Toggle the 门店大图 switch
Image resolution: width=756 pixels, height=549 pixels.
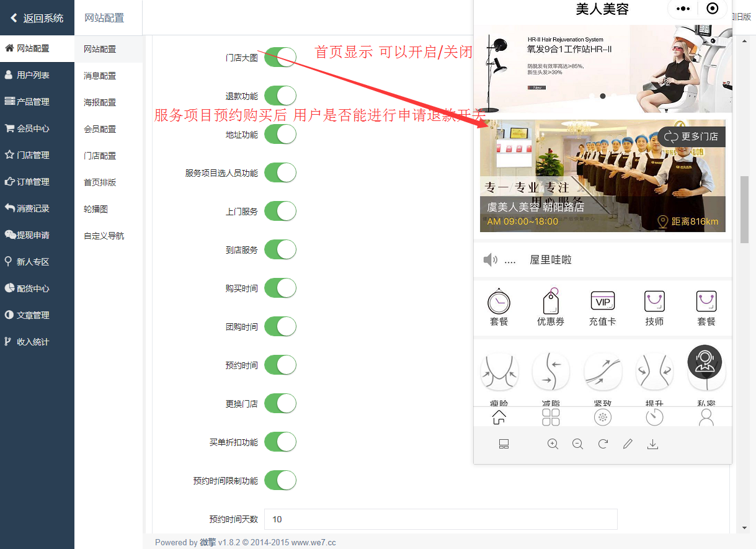280,57
